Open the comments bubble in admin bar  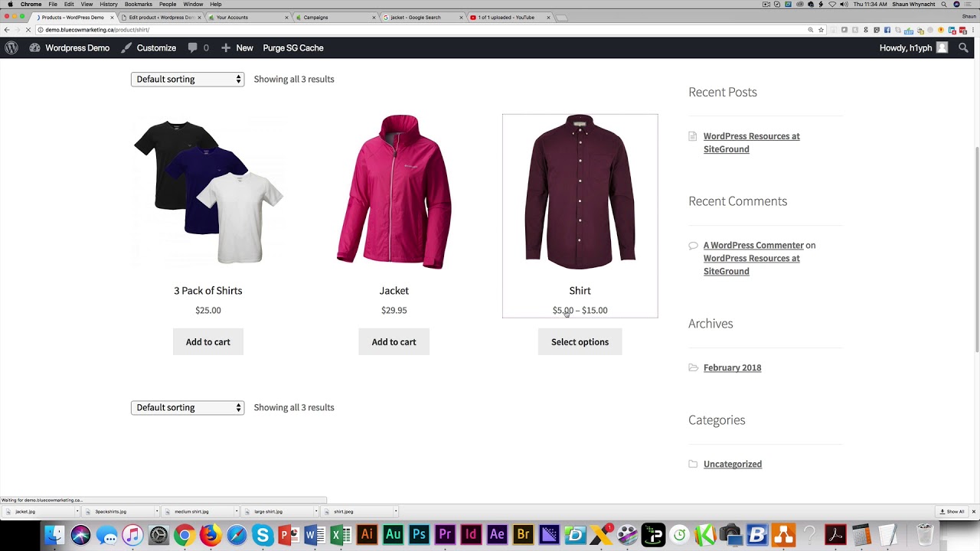tap(198, 47)
